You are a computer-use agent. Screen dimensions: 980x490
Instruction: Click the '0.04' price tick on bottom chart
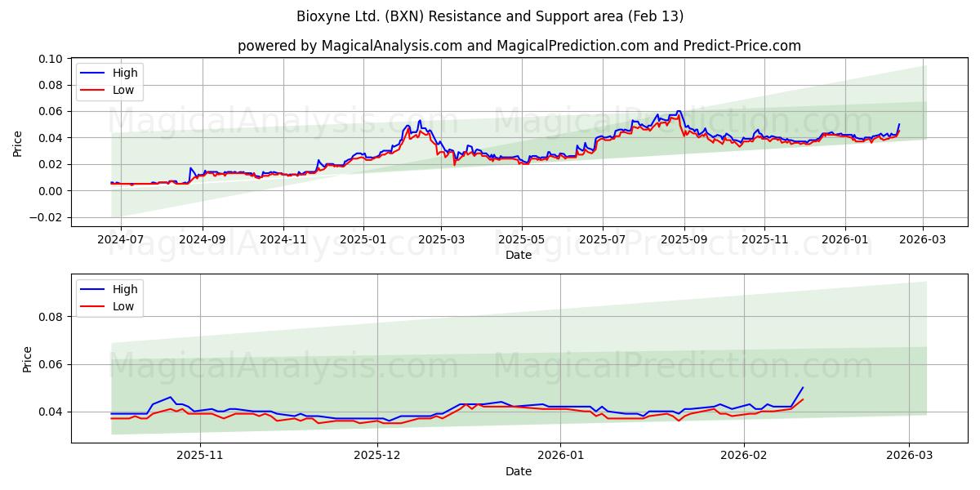click(x=51, y=412)
